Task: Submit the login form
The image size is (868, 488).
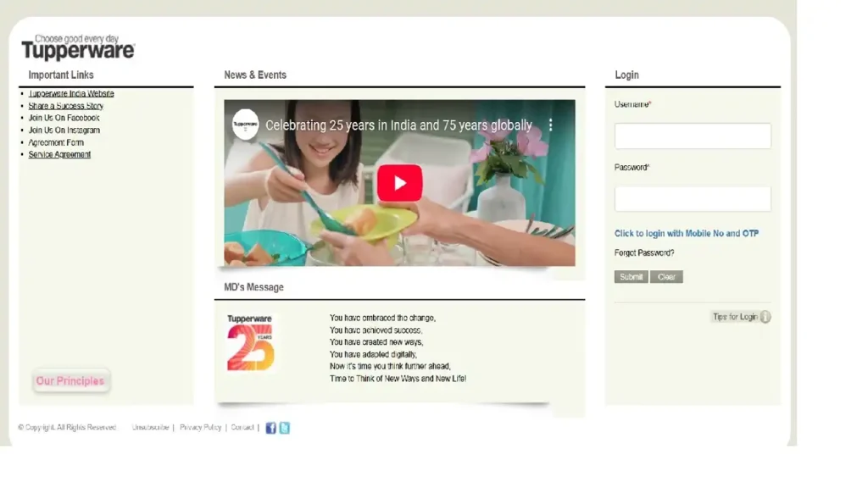Action: pyautogui.click(x=631, y=277)
